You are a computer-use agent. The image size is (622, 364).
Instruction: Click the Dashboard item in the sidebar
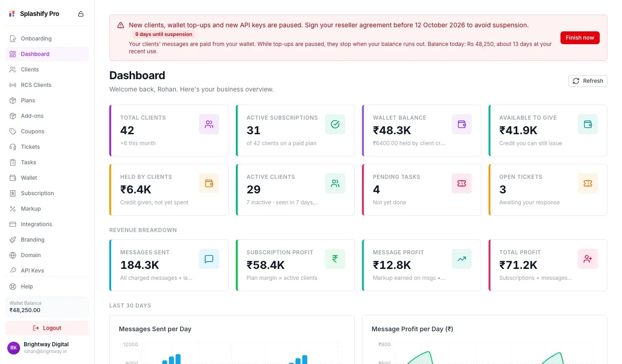click(47, 54)
